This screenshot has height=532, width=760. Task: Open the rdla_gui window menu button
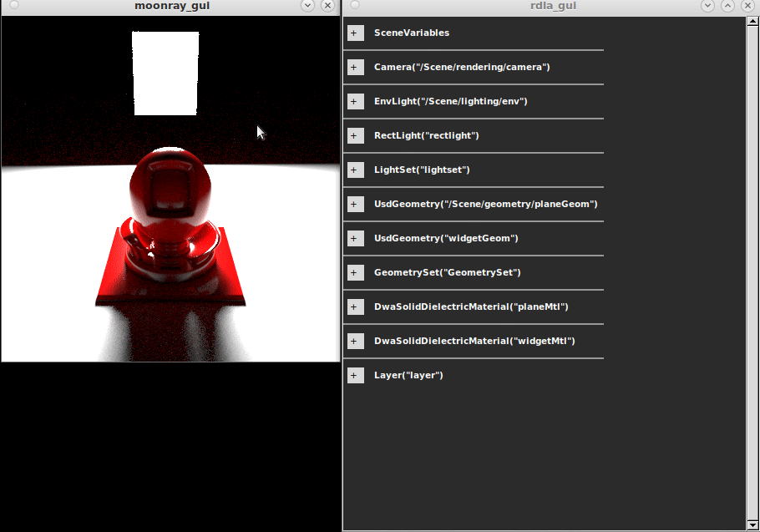coord(355,5)
